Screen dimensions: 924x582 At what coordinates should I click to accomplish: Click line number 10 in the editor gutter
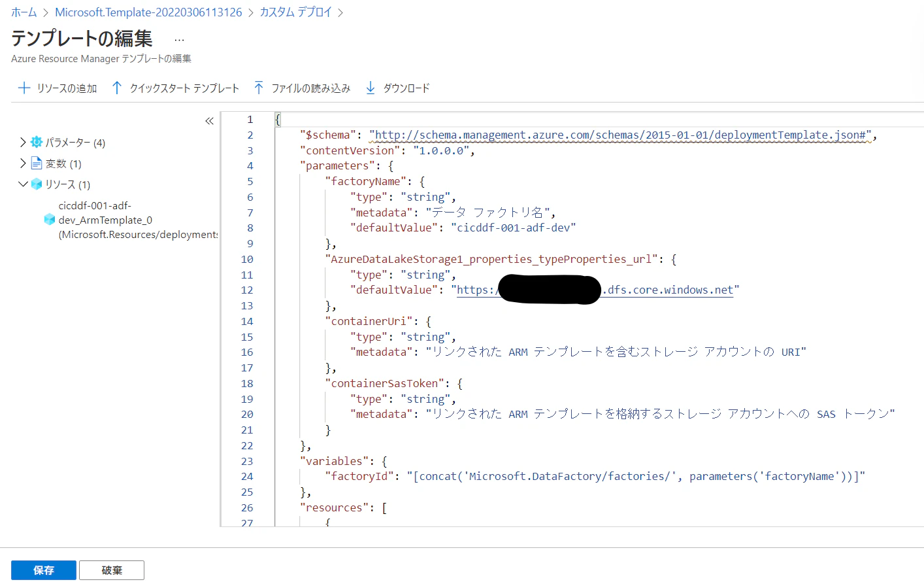247,259
